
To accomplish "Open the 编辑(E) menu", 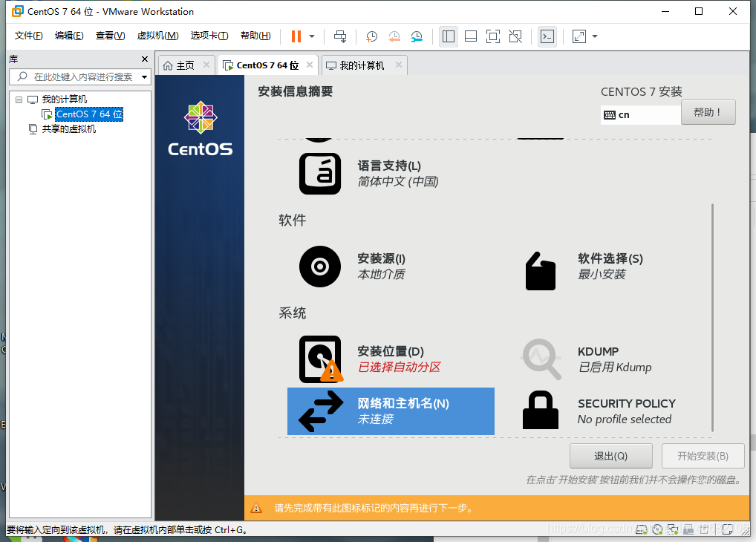I will click(x=69, y=36).
